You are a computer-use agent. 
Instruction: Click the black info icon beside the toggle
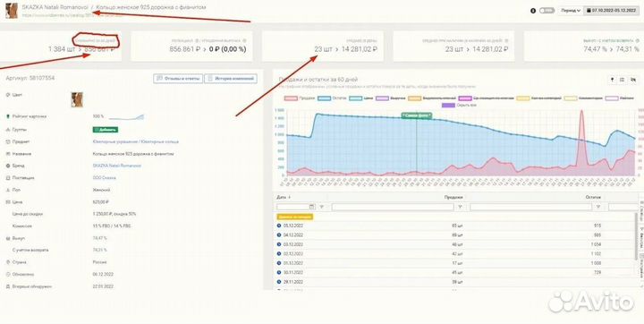pyautogui.click(x=533, y=11)
